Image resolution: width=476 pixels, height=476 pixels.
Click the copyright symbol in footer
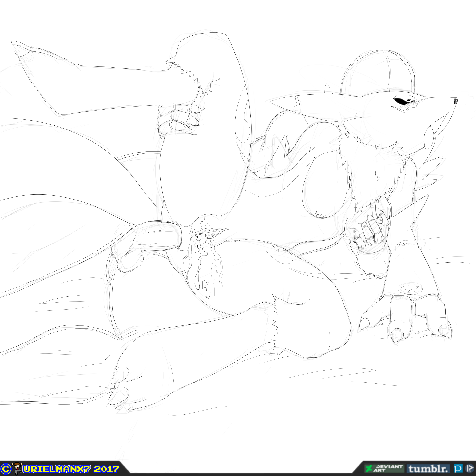[x=6, y=469]
